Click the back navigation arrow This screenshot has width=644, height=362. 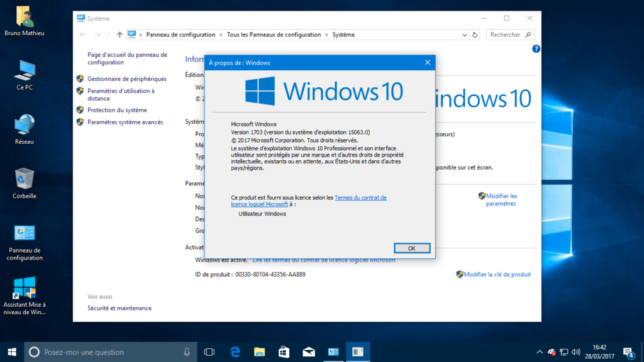[x=82, y=35]
